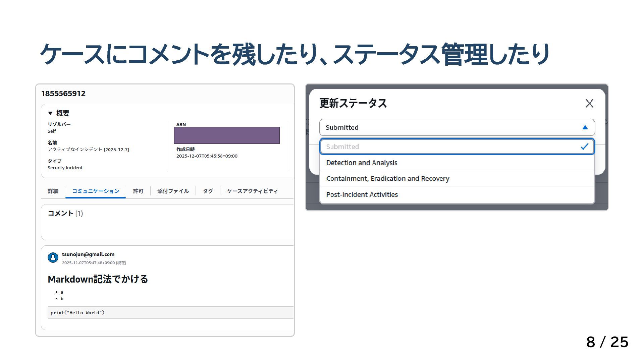Choose Detection and Analysis status

[x=362, y=163]
